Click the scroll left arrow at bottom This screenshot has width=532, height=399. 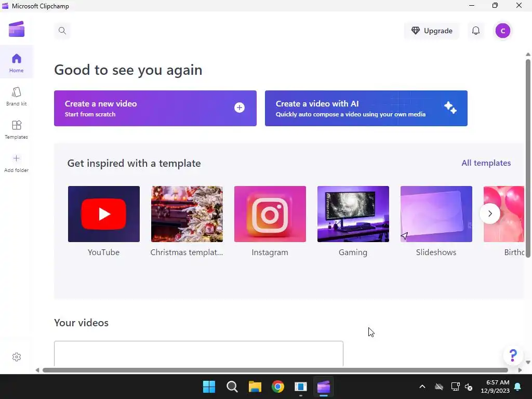click(37, 370)
